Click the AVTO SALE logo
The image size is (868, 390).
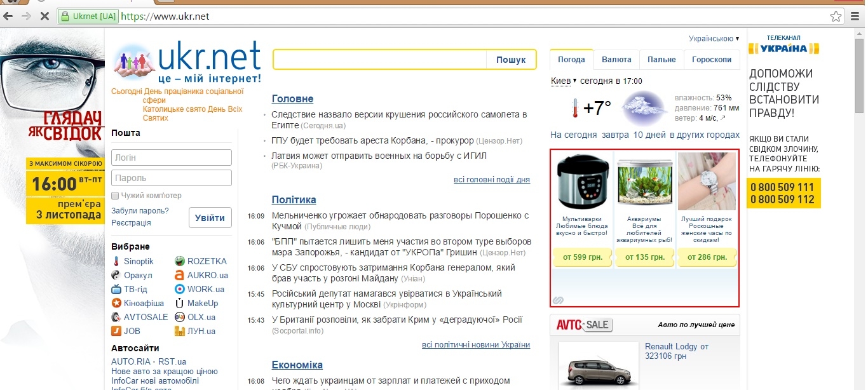click(x=584, y=325)
